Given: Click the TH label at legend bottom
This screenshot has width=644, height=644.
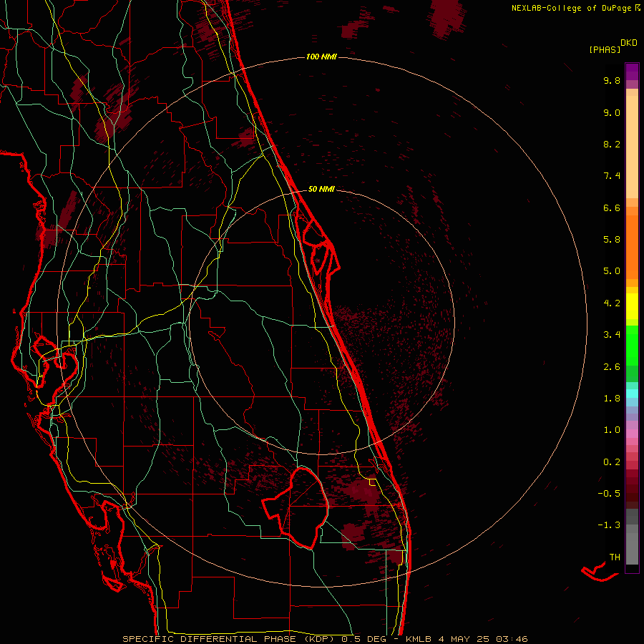Looking at the screenshot, I should pyautogui.click(x=615, y=557).
